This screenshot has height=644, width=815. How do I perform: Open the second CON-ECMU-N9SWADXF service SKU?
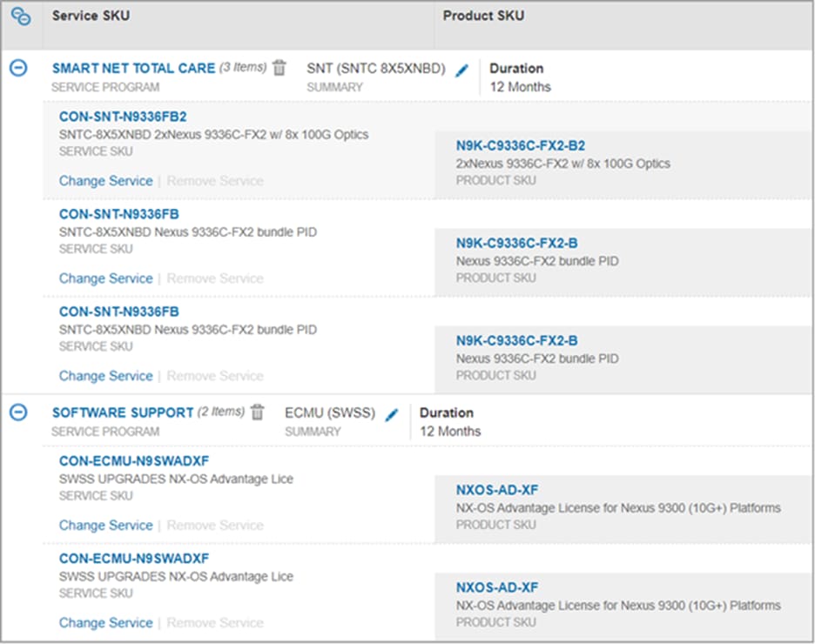[134, 559]
